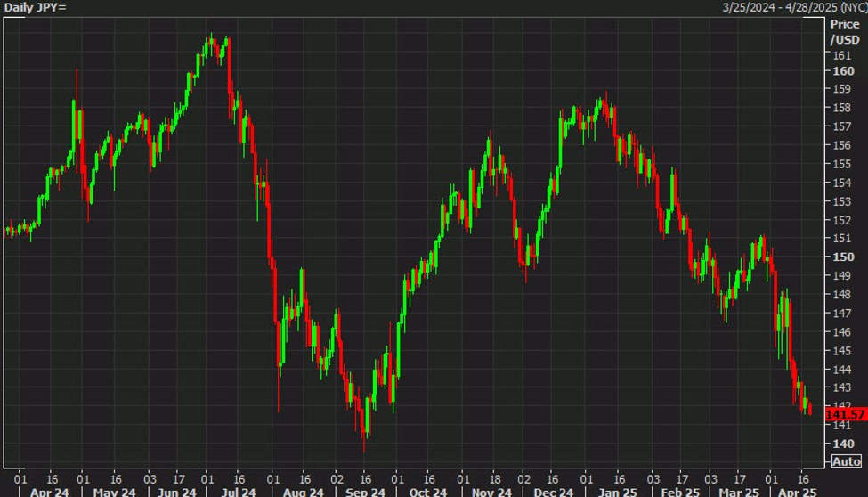Click the 145 price axis label
The width and height of the screenshot is (868, 497).
tap(841, 350)
